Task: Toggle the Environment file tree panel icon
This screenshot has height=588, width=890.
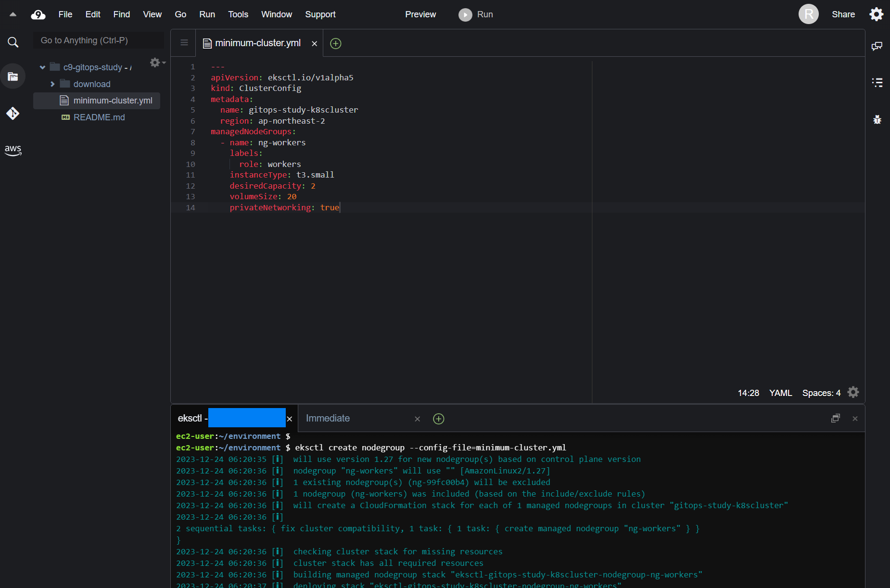Action: click(13, 77)
